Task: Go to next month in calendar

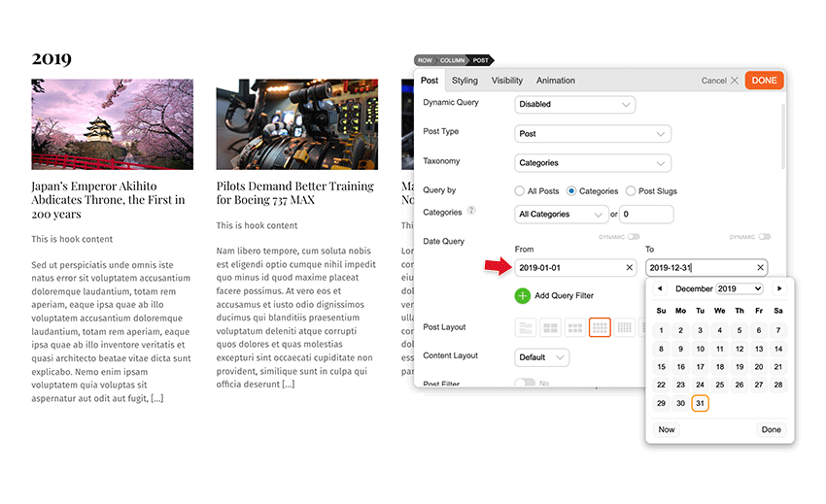Action: click(779, 288)
